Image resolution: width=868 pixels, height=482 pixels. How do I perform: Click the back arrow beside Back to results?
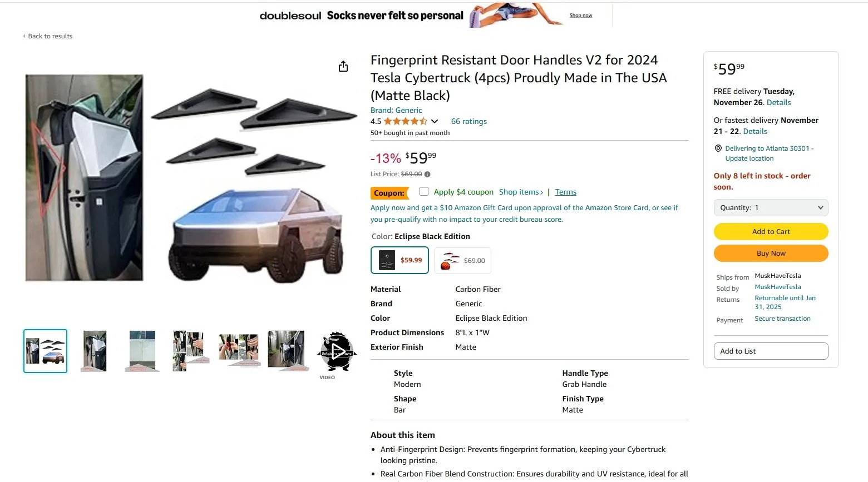[x=24, y=36]
